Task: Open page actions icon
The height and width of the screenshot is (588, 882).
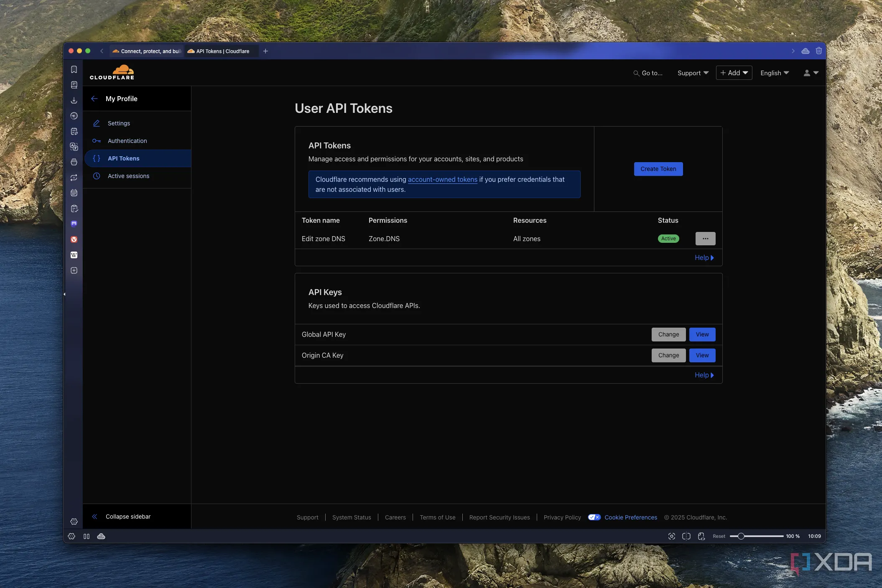Action: click(x=701, y=536)
